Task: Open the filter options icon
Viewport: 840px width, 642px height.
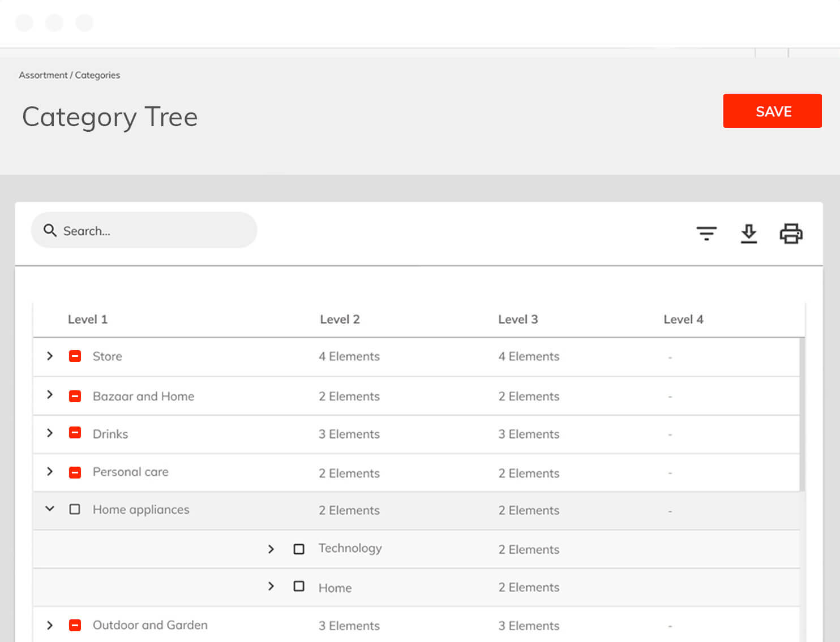Action: (706, 233)
